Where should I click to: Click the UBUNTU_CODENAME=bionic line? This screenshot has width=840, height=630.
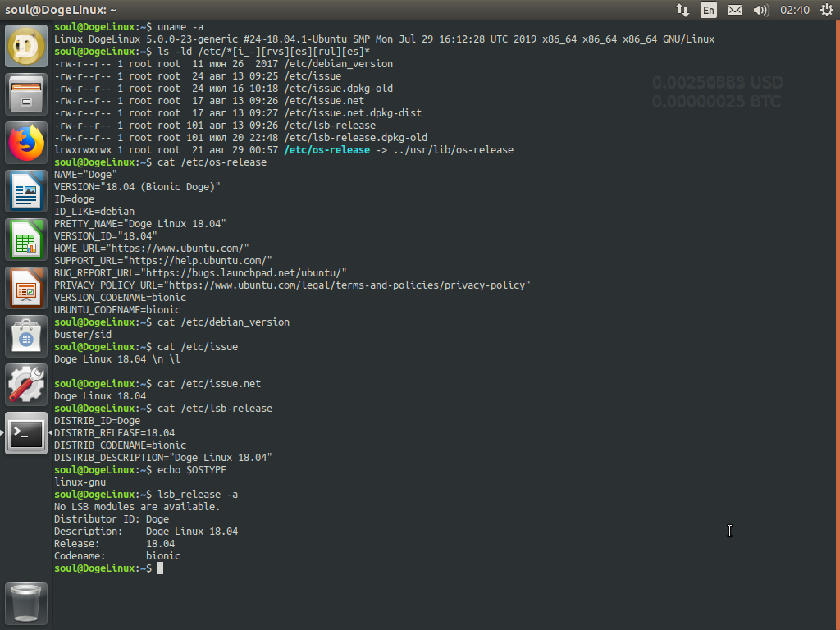(x=117, y=310)
